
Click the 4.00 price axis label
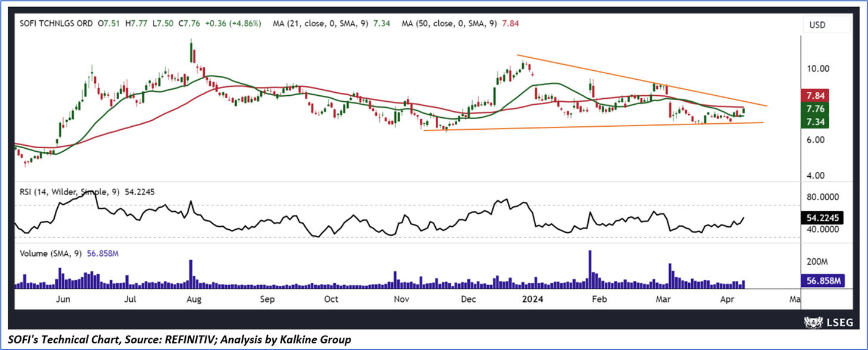click(816, 176)
